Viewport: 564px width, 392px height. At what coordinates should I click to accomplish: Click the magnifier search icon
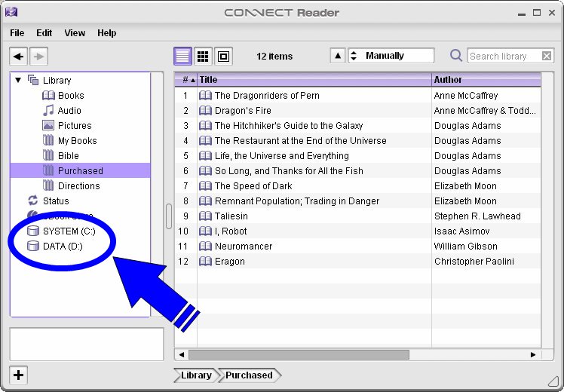coord(456,55)
